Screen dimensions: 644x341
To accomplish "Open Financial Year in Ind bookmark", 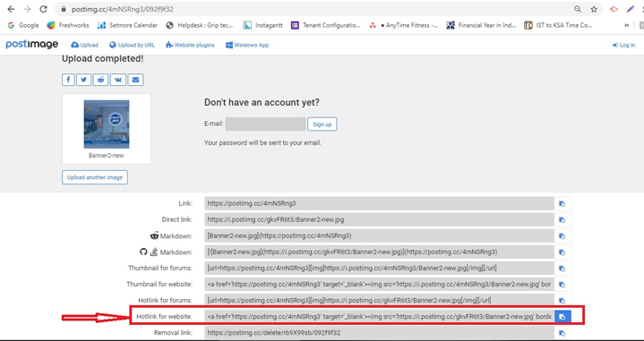I will (x=481, y=25).
